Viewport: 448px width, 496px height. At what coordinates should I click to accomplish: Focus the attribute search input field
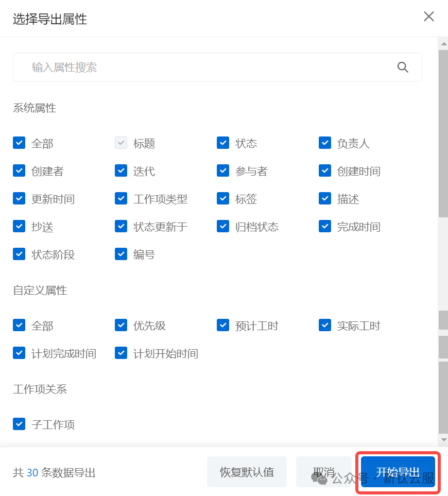(217, 67)
